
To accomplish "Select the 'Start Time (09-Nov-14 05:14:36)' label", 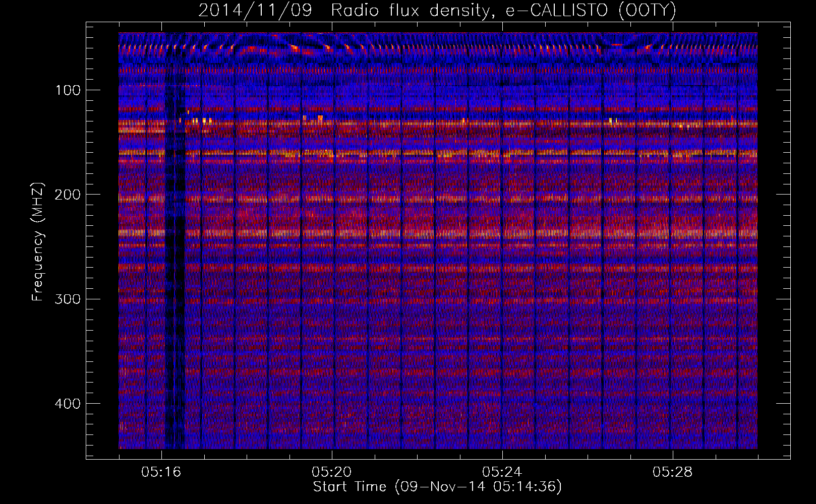I will (437, 487).
